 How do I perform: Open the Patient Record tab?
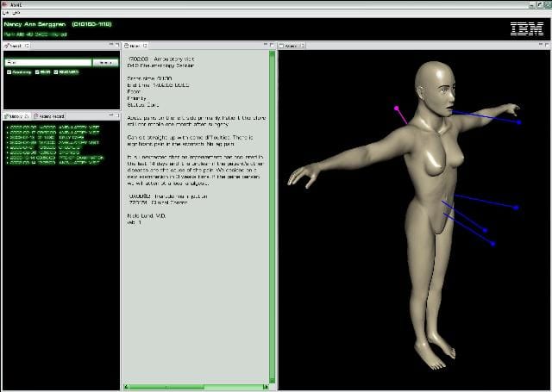49,116
